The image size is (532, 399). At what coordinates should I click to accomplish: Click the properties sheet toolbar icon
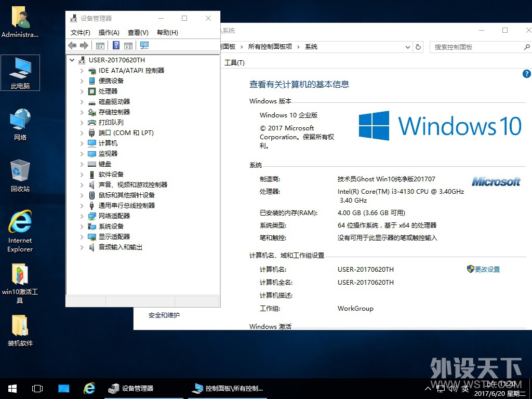[128, 46]
